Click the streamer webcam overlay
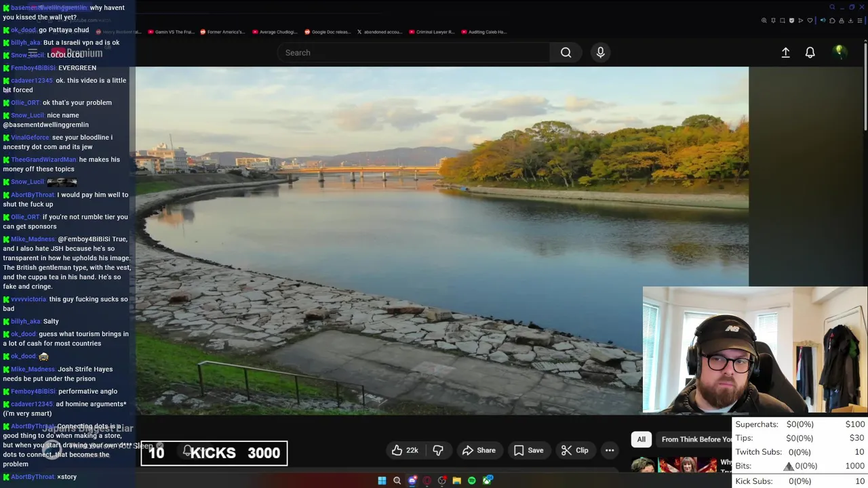This screenshot has height=488, width=868. (755, 350)
